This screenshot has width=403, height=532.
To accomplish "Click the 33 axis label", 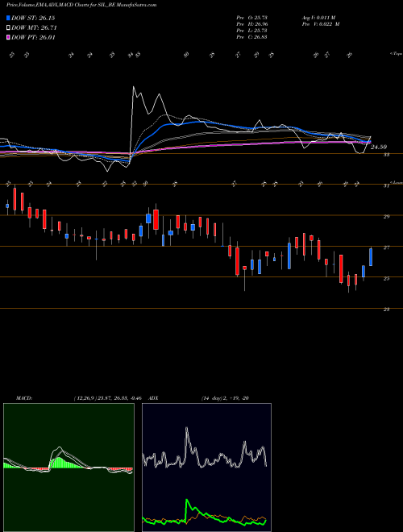I will (x=386, y=155).
